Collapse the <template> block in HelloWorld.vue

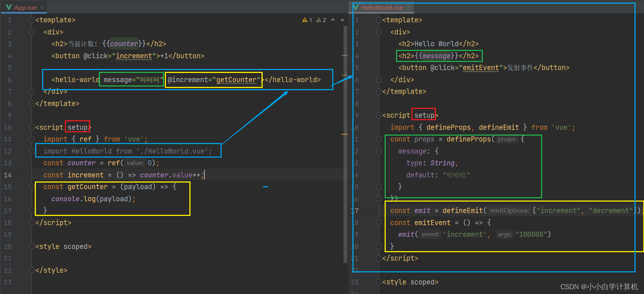pos(379,20)
